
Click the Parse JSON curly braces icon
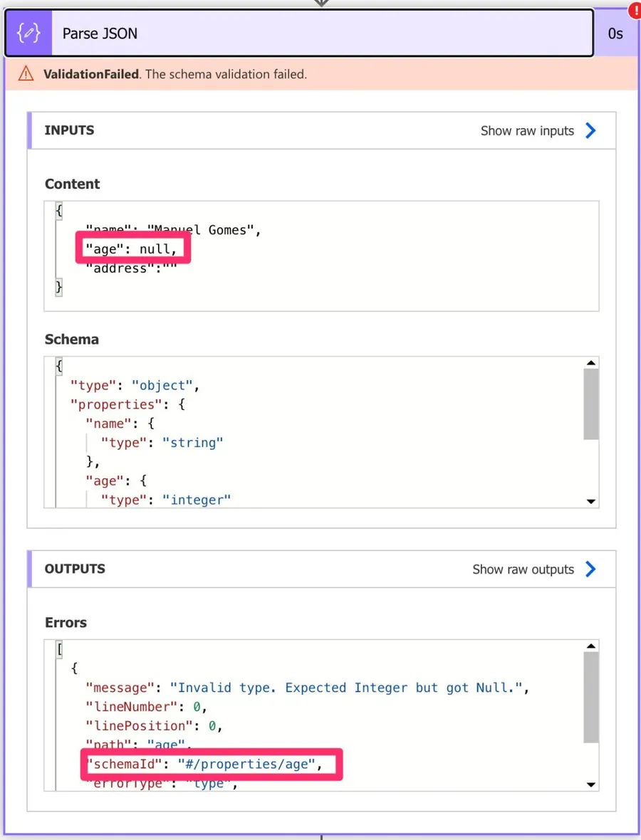click(28, 33)
